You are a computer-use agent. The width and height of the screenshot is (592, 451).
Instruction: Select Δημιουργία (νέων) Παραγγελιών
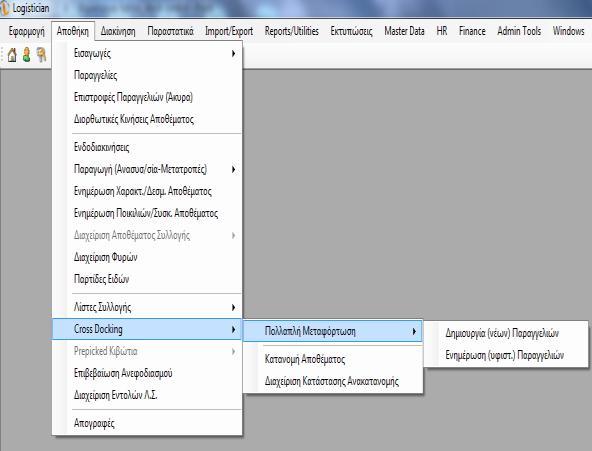tap(506, 333)
